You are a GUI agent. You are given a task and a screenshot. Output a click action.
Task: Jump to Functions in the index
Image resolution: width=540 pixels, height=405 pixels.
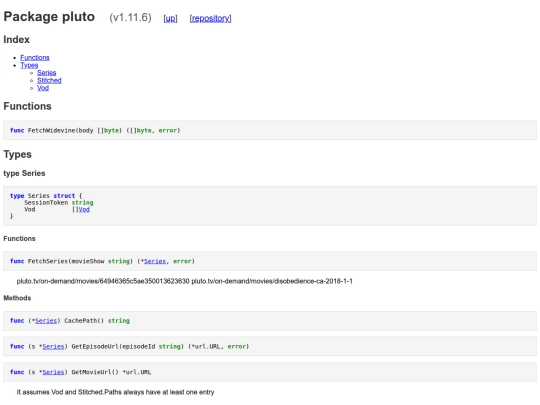pos(35,58)
